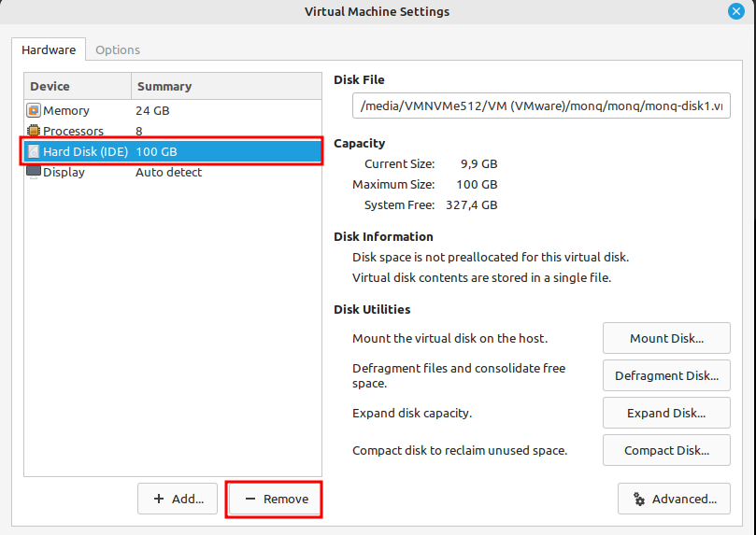This screenshot has height=535, width=756.
Task: Click the Current Size label
Action: point(399,163)
